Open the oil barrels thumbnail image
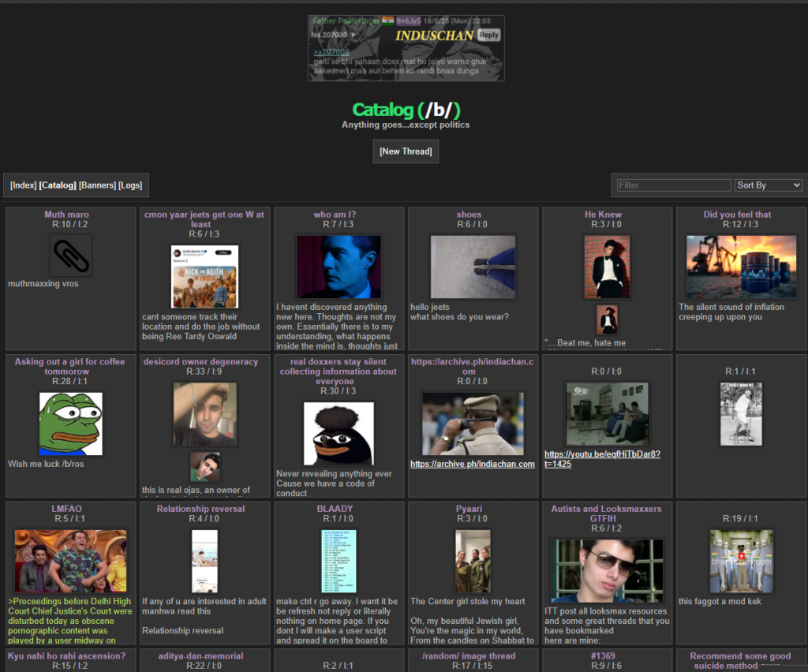Screen dimensions: 808x672 coord(741,267)
